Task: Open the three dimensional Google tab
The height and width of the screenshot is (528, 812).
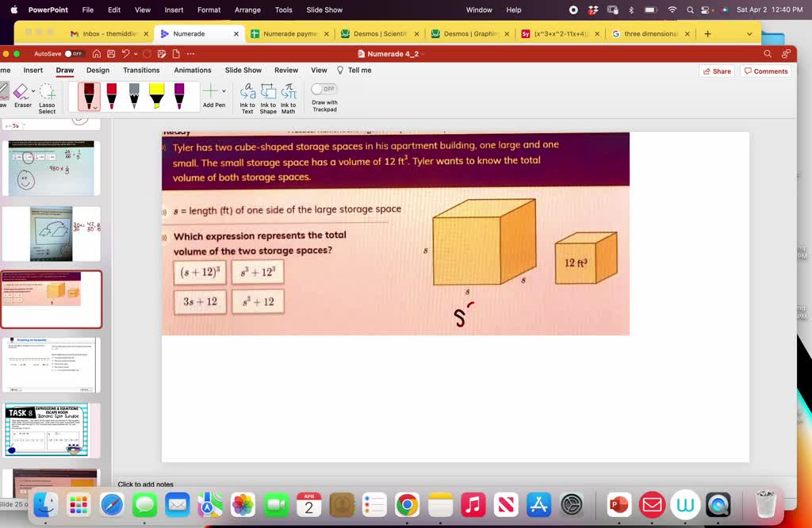Action: [650, 33]
